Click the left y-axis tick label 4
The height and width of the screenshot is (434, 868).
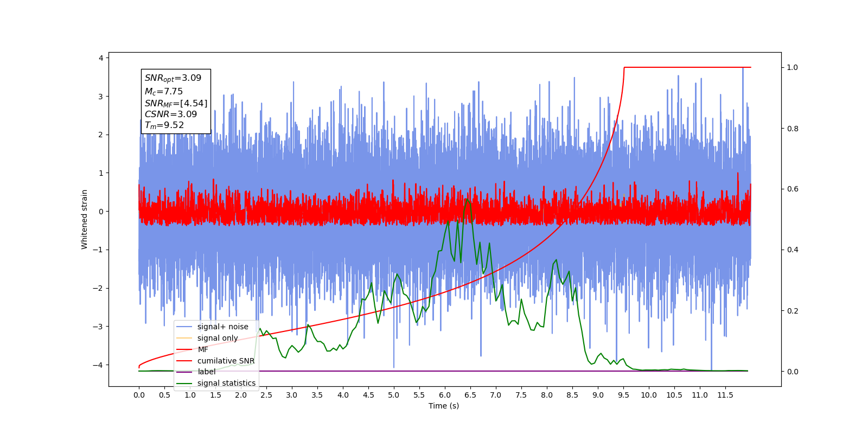[x=101, y=58]
